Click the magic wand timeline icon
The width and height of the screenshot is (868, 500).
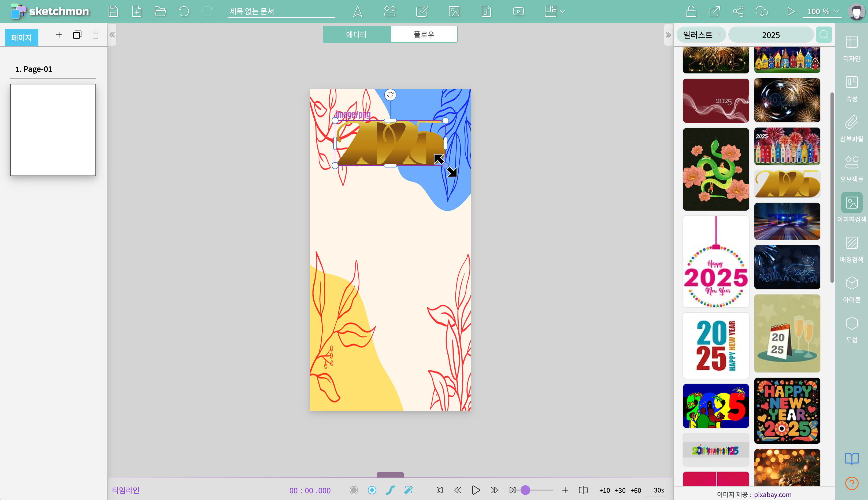tap(409, 490)
